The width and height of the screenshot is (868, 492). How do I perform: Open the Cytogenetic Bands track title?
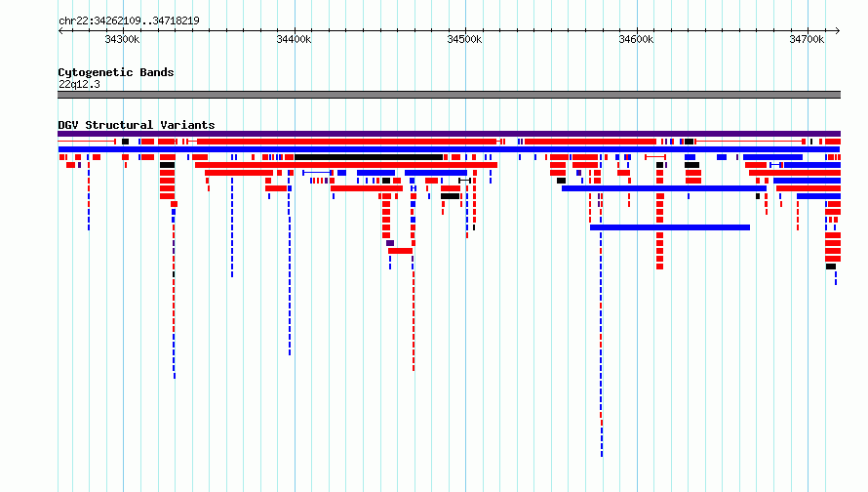click(116, 72)
